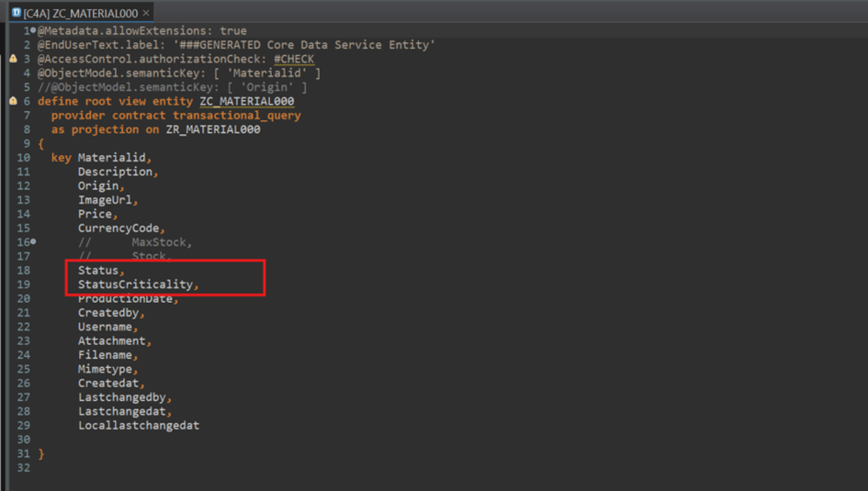Click the underlined #CHECK value
This screenshot has height=491, width=868.
point(294,59)
